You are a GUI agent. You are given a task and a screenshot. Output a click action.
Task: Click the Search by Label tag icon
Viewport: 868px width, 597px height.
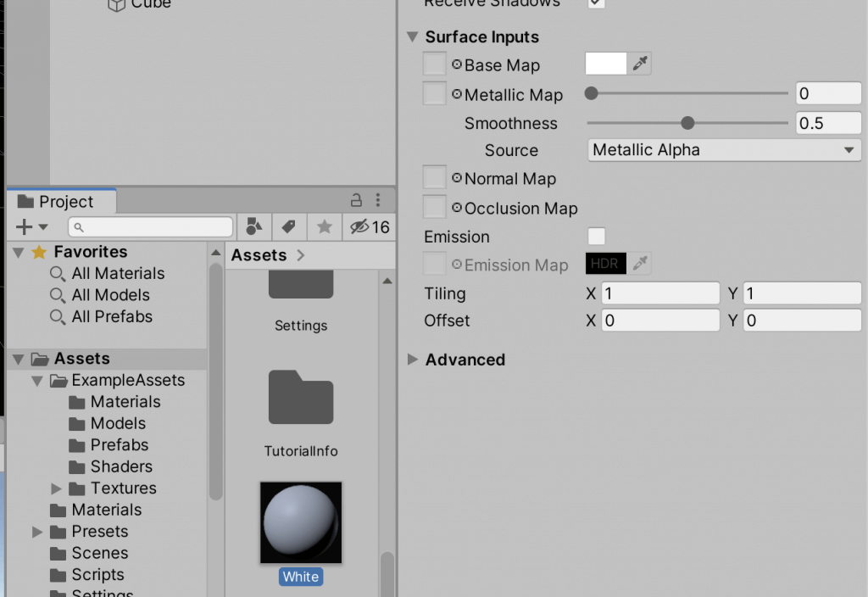(288, 226)
